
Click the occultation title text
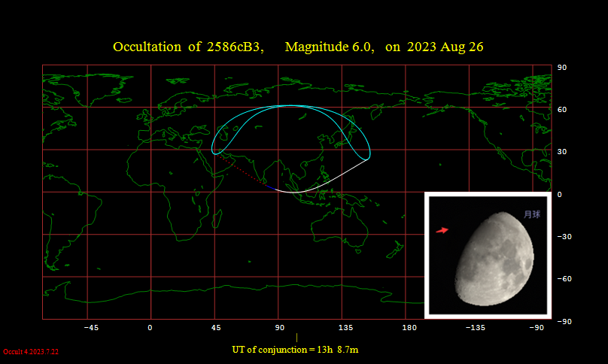(298, 47)
